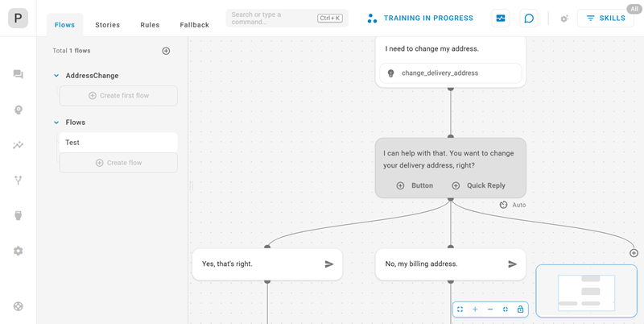Open the analytics chart icon in sidebar
The width and height of the screenshot is (644, 324).
pyautogui.click(x=18, y=145)
